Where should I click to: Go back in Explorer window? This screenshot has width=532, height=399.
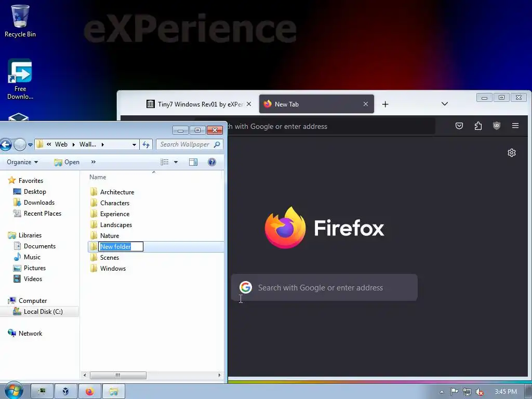pos(5,144)
